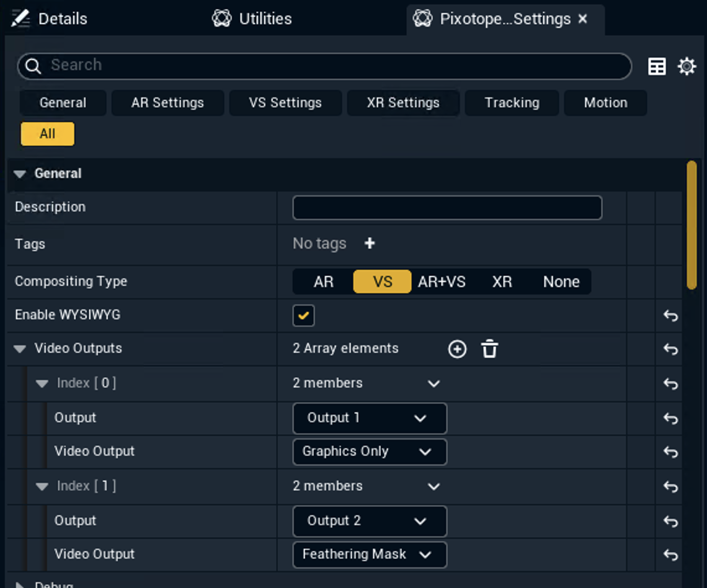Open the settings gear next to search
707x588 pixels.
687,66
